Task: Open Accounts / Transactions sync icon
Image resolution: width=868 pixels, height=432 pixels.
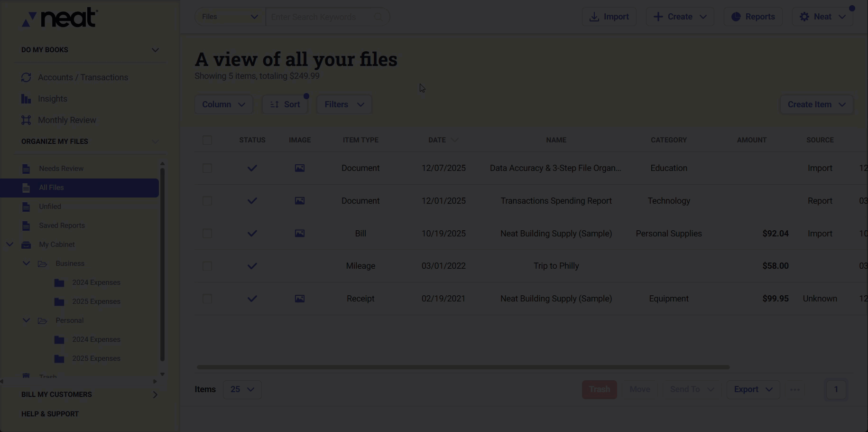Action: tap(26, 77)
